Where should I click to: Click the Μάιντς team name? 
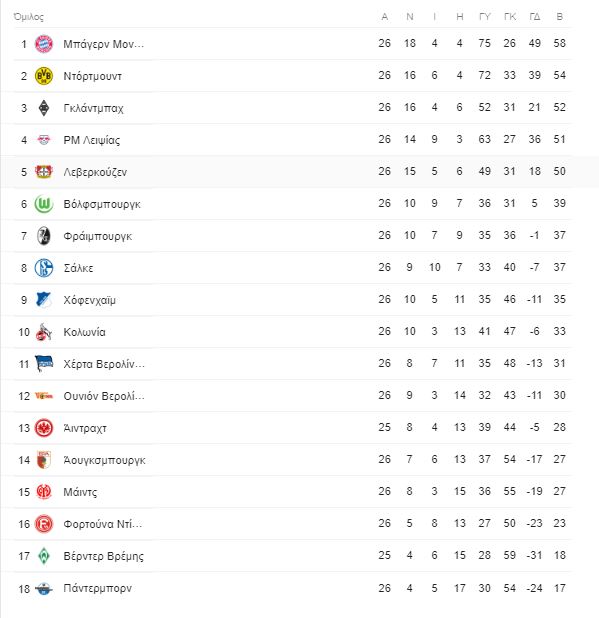point(80,492)
